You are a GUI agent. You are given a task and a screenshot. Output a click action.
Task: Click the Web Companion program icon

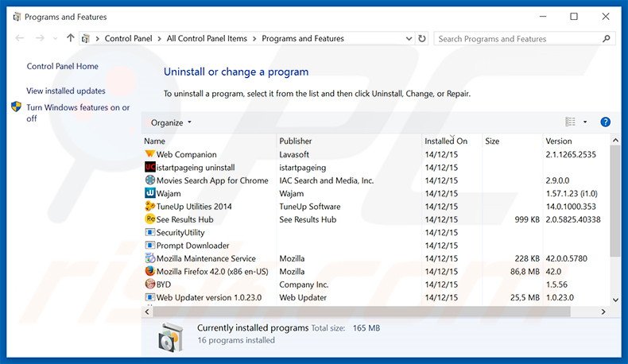click(149, 153)
